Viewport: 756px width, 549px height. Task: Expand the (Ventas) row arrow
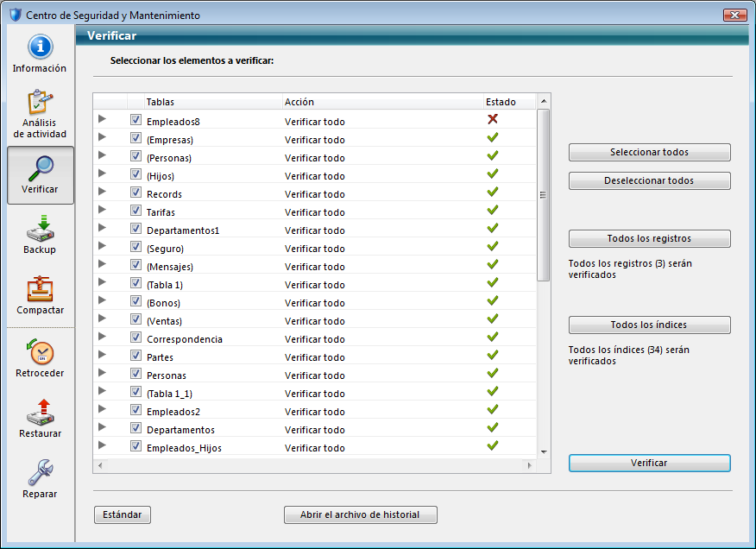[x=102, y=318]
